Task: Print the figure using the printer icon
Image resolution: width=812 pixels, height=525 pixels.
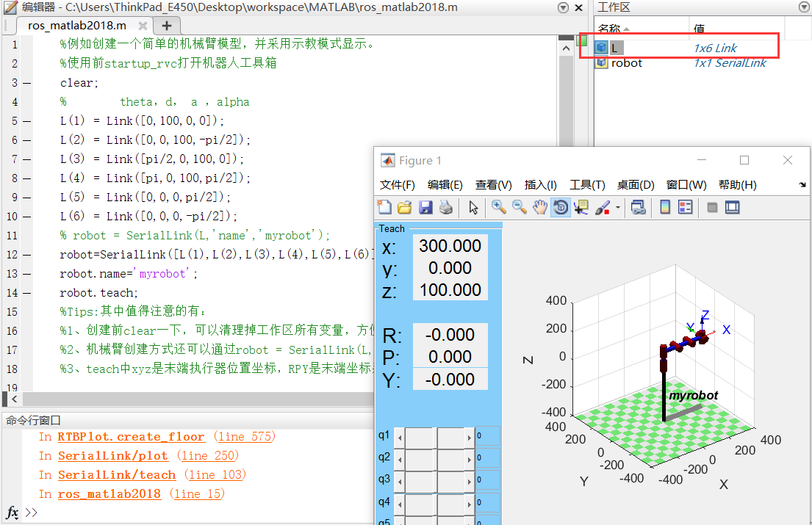Action: [x=446, y=207]
